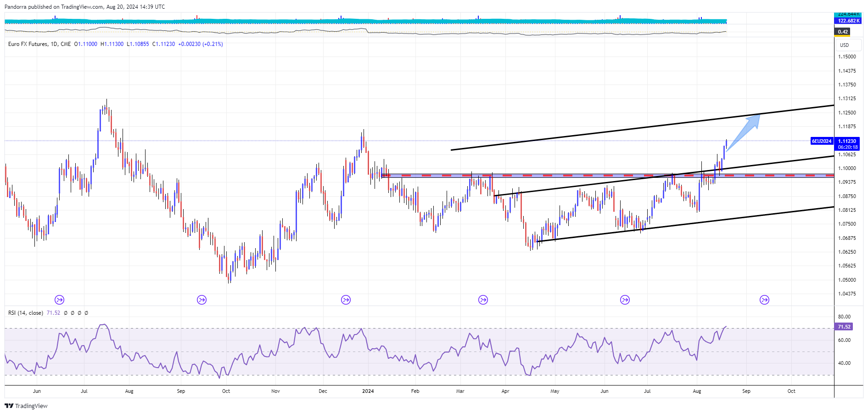
Task: Click the rollover marker above mid-June 2024
Action: 625,300
